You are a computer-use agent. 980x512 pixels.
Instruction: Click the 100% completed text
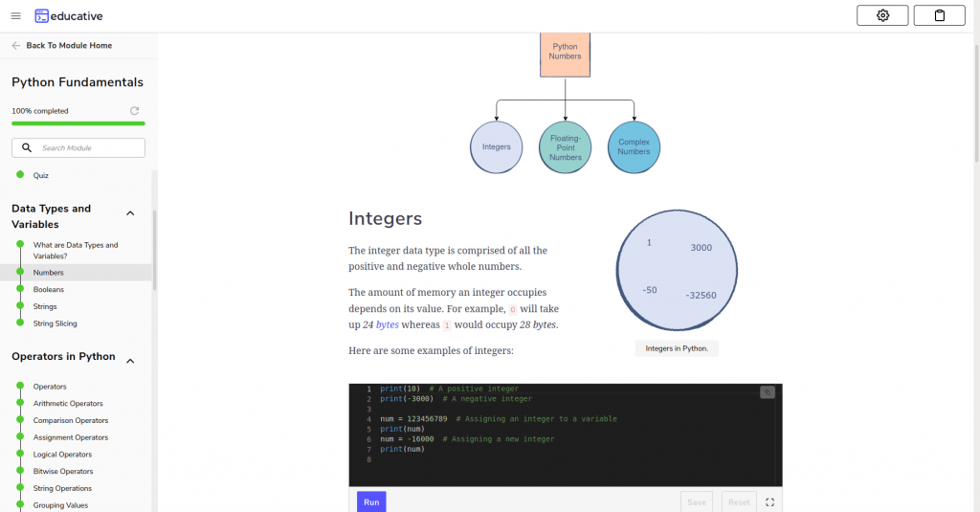(x=40, y=111)
